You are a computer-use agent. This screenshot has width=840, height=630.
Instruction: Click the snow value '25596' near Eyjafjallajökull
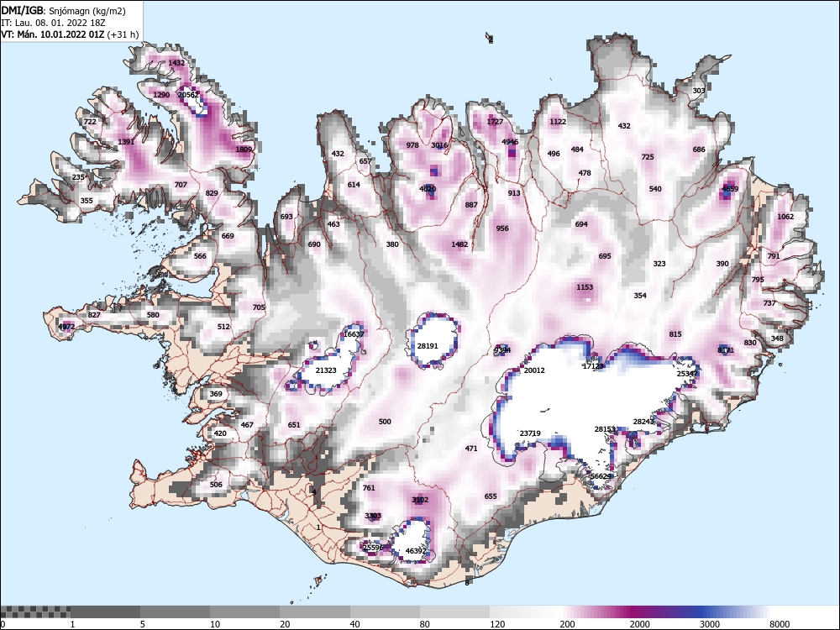[373, 548]
